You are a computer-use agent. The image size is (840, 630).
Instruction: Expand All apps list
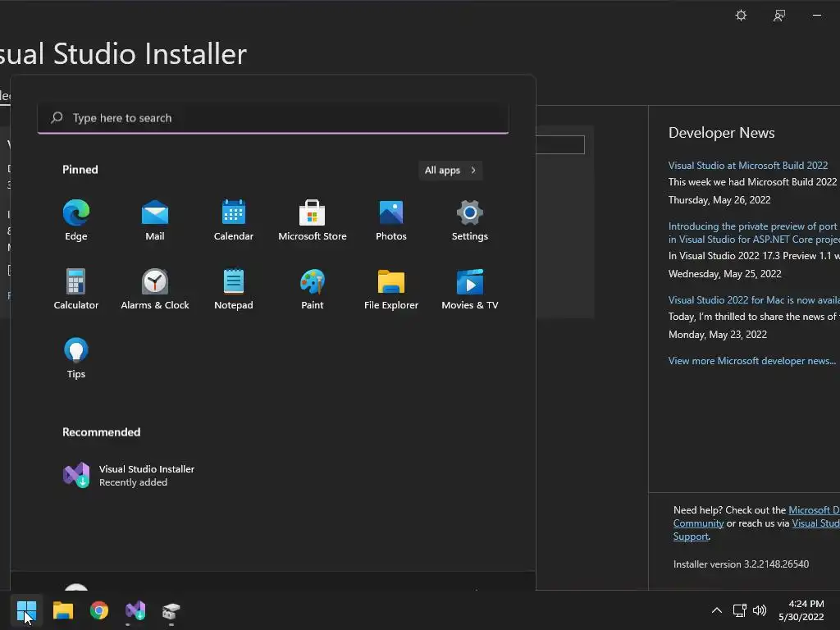point(450,171)
